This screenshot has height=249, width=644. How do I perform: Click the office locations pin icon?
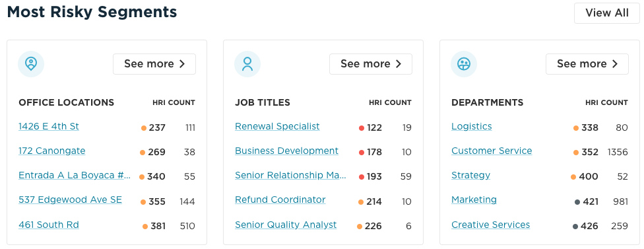31,64
